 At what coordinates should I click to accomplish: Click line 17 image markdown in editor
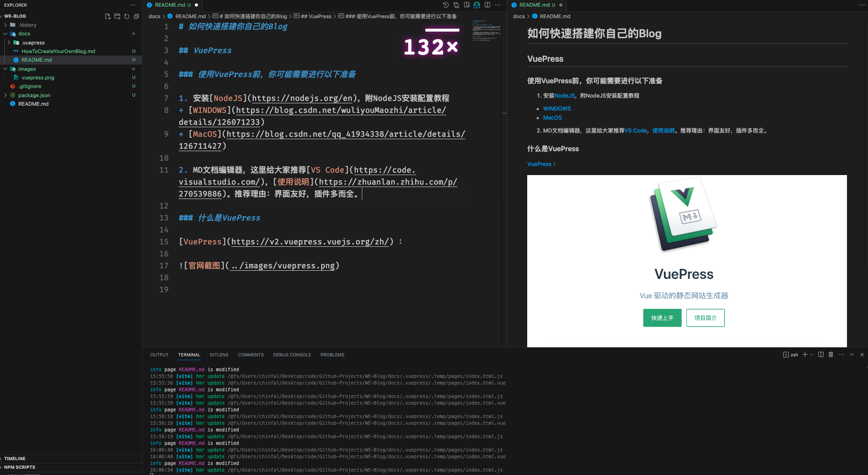click(x=259, y=265)
